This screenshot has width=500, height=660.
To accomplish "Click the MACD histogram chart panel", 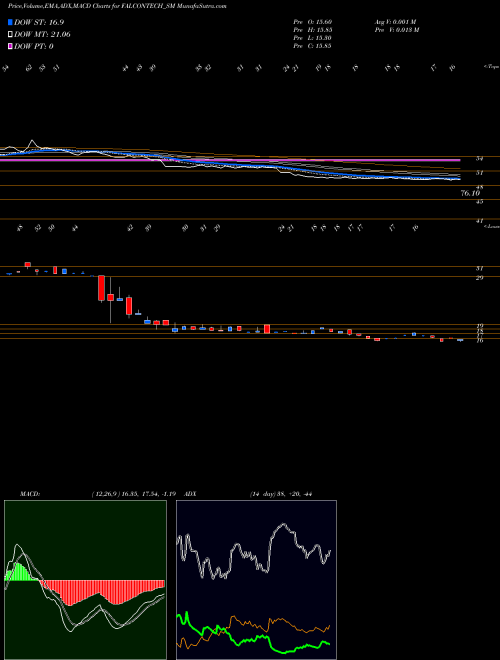I will point(85,580).
